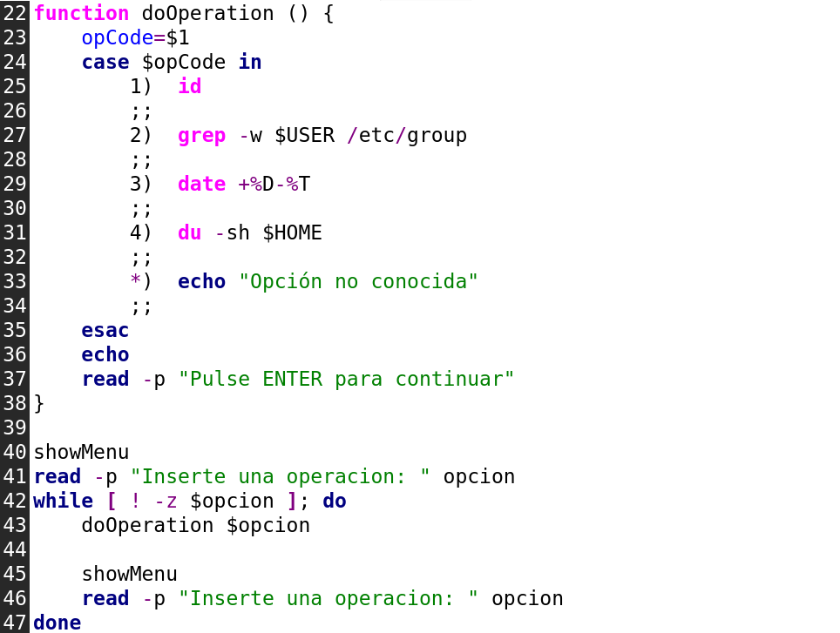This screenshot has width=840, height=633.
Task: Click the 'esac' keyword
Action: pos(105,331)
